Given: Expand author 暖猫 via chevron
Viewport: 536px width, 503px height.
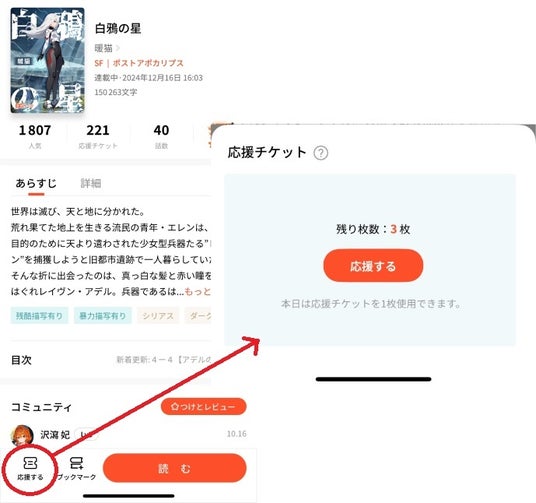Looking at the screenshot, I should pyautogui.click(x=118, y=48).
